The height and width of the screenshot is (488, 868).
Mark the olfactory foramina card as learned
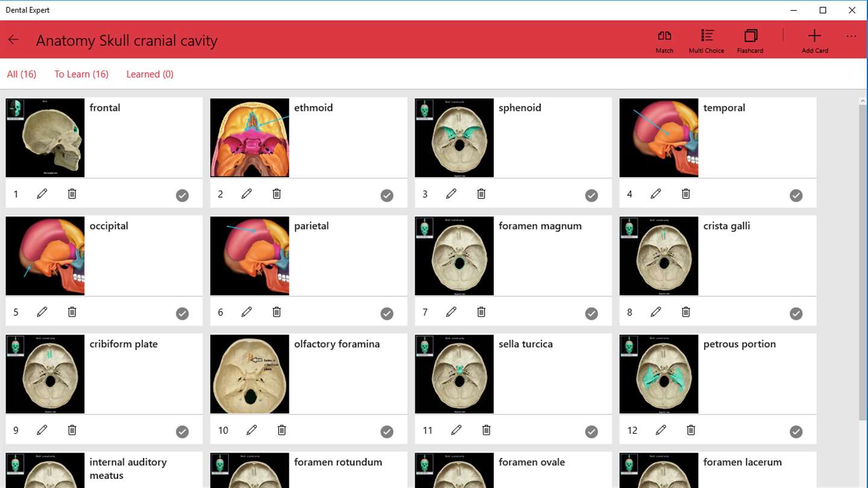[x=387, y=431]
